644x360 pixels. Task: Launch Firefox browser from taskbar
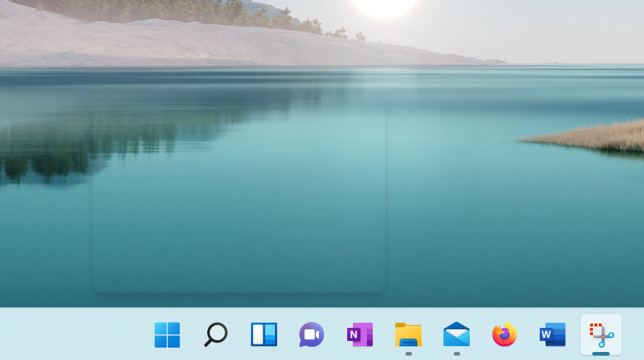(x=505, y=334)
